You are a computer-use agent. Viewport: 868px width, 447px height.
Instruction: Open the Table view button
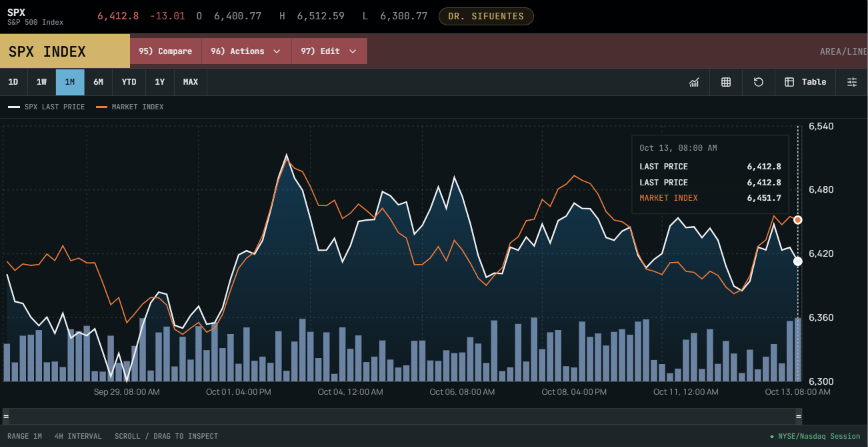pos(805,82)
